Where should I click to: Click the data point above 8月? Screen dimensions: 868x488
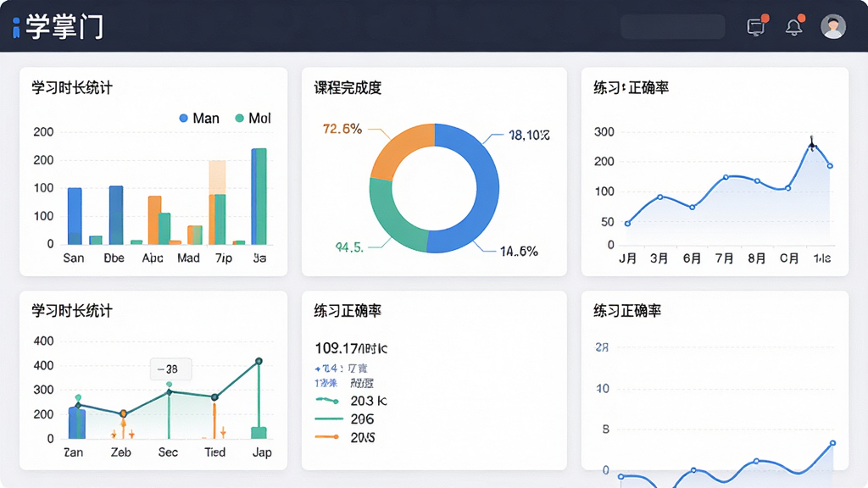[x=757, y=181]
